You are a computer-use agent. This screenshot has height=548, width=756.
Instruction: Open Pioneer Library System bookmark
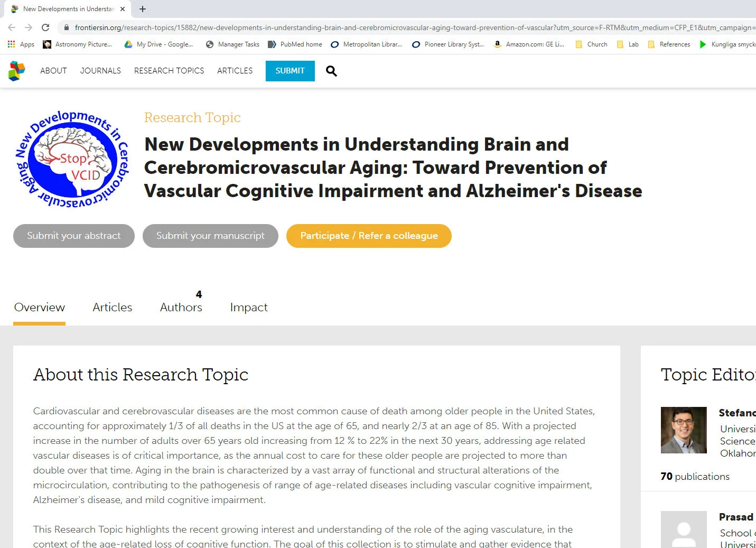448,44
